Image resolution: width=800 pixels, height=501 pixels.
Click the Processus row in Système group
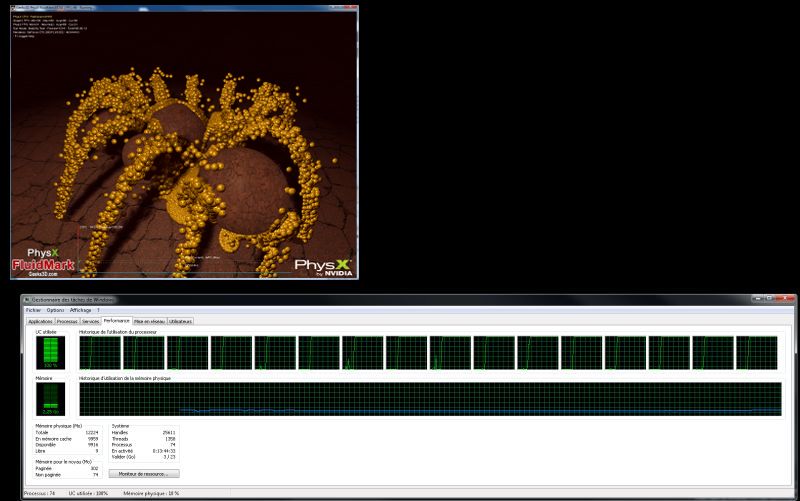tap(143, 445)
